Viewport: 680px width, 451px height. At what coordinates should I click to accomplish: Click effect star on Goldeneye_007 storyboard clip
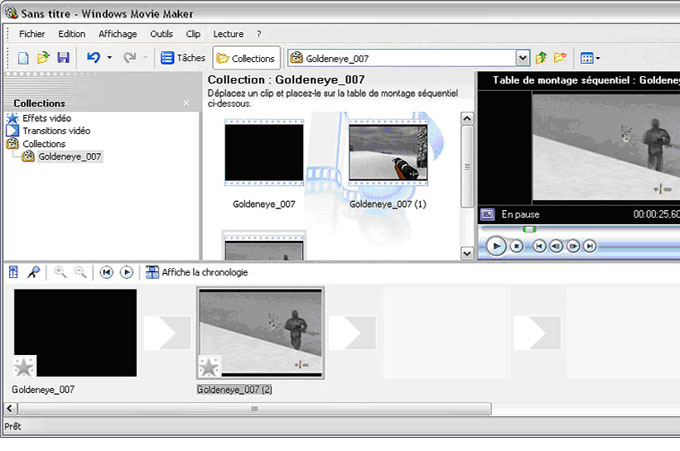[x=24, y=367]
